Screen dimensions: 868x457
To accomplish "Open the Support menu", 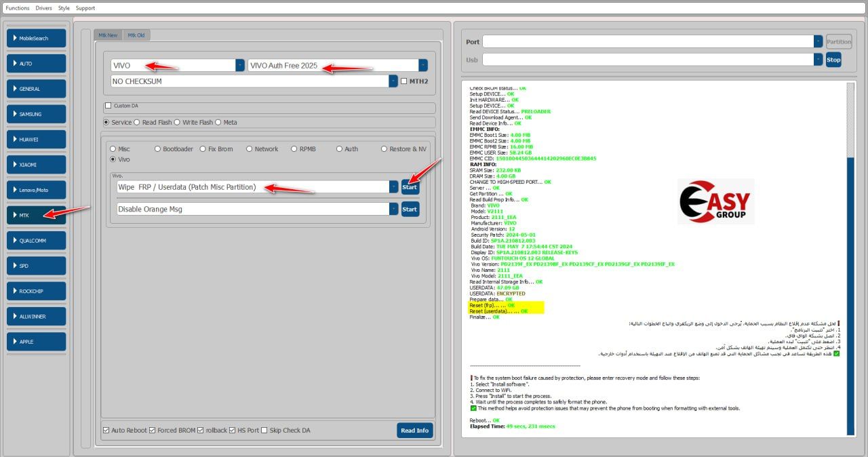I will coord(85,8).
